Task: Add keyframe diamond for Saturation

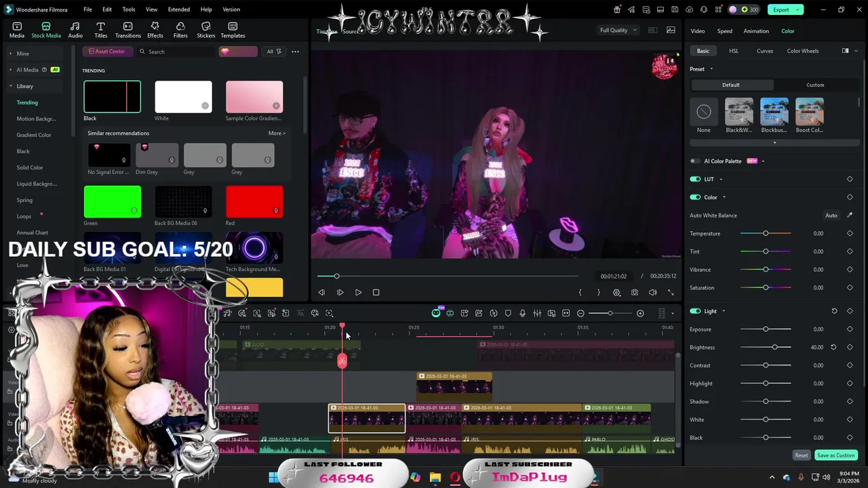Action: (x=850, y=287)
